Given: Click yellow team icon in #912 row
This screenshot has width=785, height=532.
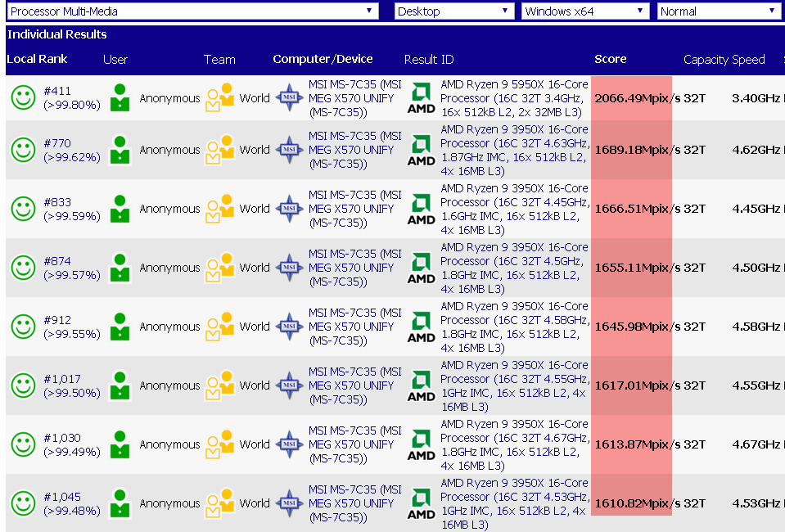Looking at the screenshot, I should click(219, 327).
